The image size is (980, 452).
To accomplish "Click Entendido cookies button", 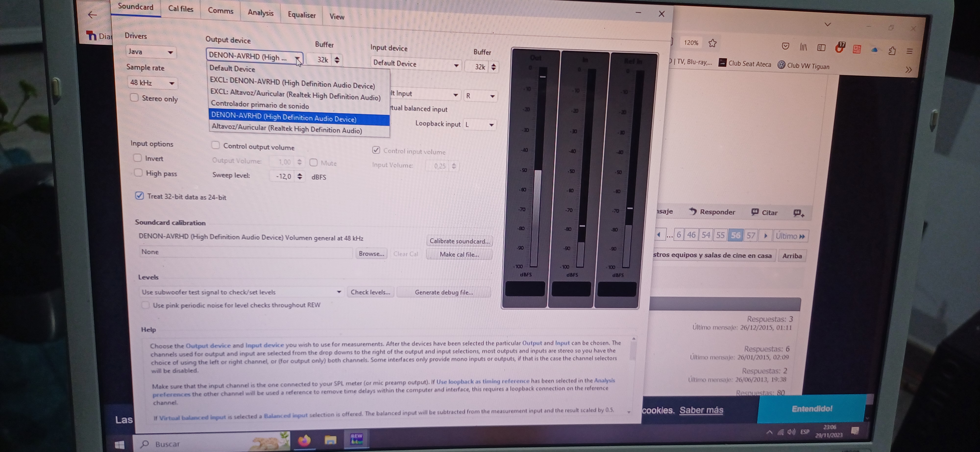I will (812, 409).
